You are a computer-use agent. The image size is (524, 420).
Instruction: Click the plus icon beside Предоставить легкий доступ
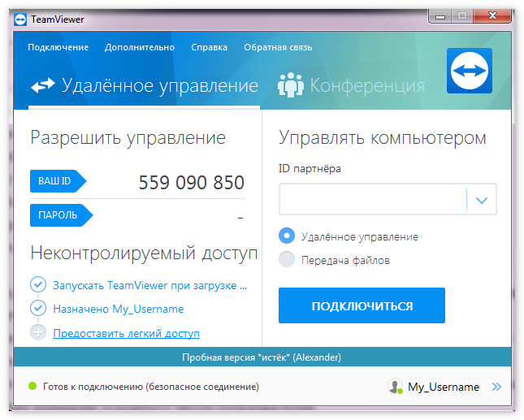(x=38, y=332)
